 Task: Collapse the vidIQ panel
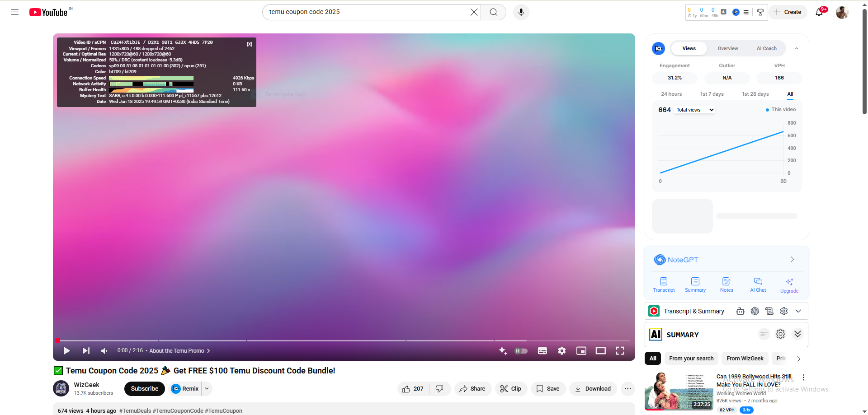click(x=797, y=48)
